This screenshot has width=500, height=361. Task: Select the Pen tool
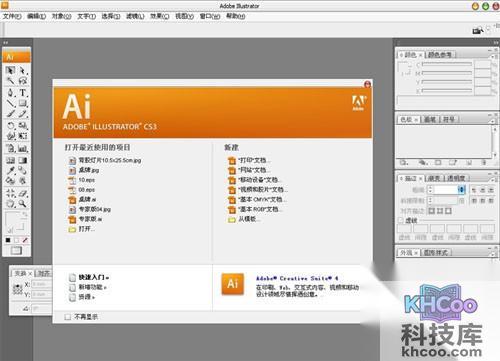[10, 92]
